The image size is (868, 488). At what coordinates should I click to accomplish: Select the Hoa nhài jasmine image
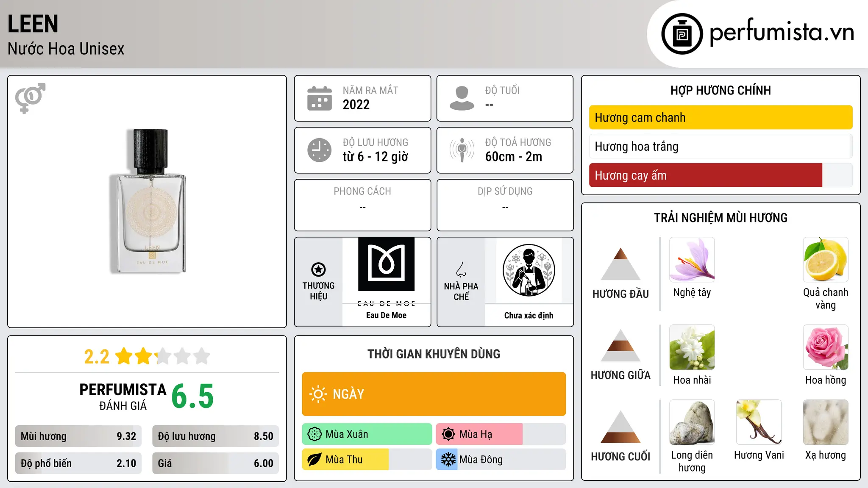coord(692,347)
